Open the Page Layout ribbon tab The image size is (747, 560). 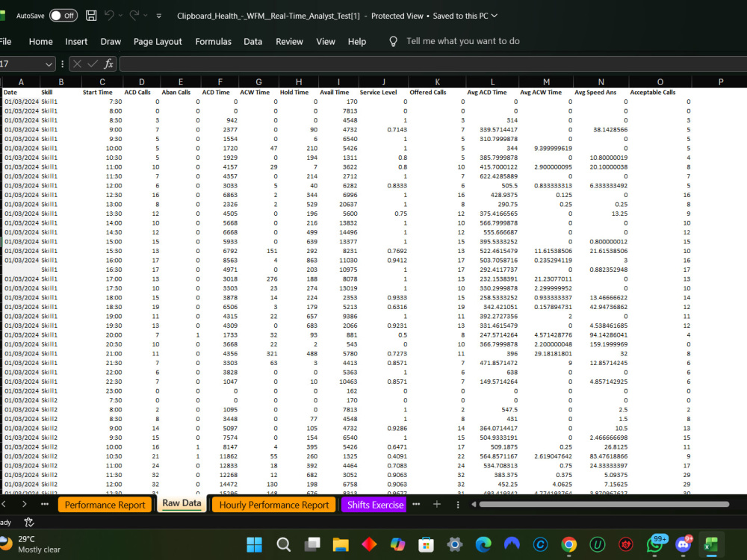click(x=158, y=41)
